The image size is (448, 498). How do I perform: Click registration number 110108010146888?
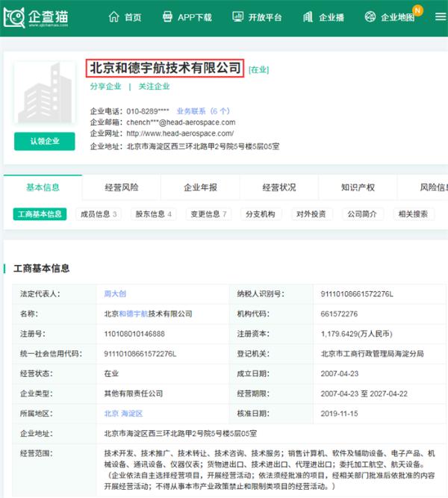(134, 334)
